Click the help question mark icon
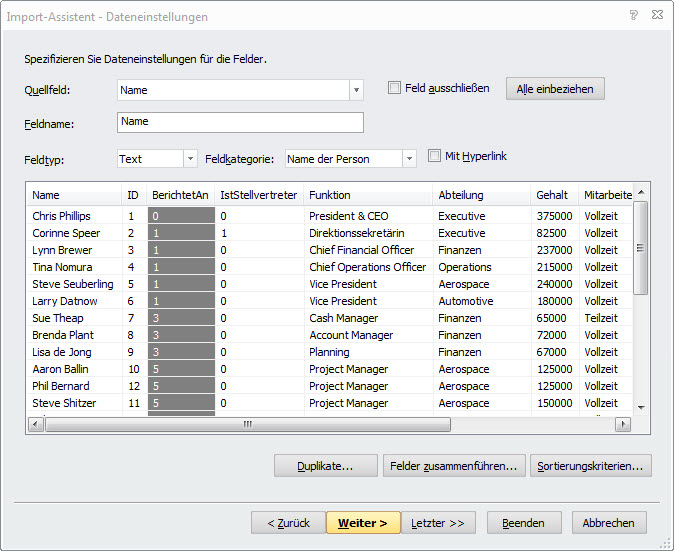This screenshot has width=674, height=551. (x=633, y=15)
